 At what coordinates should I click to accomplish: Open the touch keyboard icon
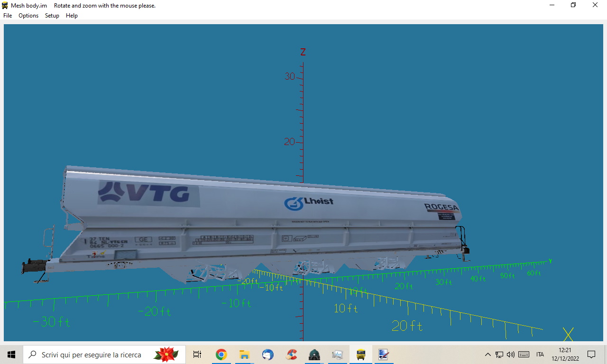click(524, 355)
